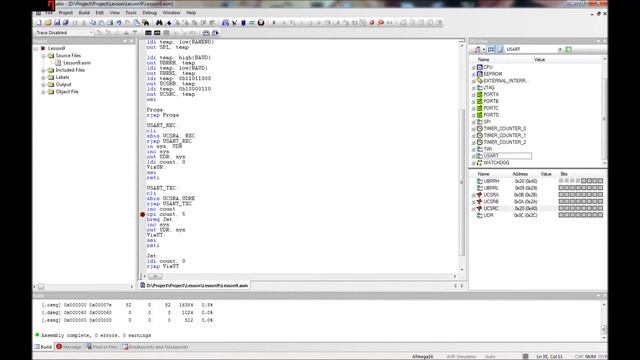Click the Address column header
This screenshot has width=640, height=360.
(520, 174)
